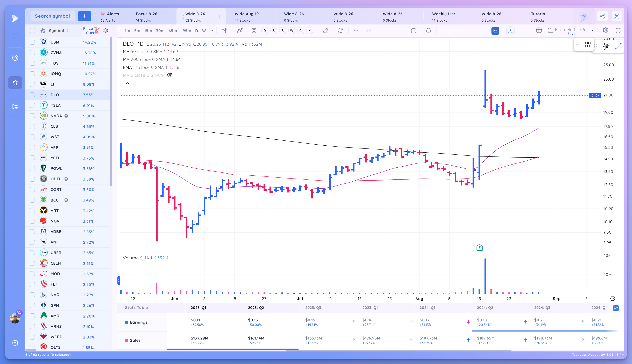Click the settings gear beside the Price % column
The image size is (632, 364).
[x=106, y=30]
